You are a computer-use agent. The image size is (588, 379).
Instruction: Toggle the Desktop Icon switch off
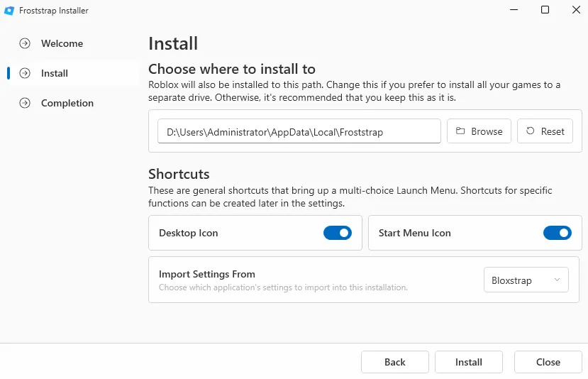[338, 233]
